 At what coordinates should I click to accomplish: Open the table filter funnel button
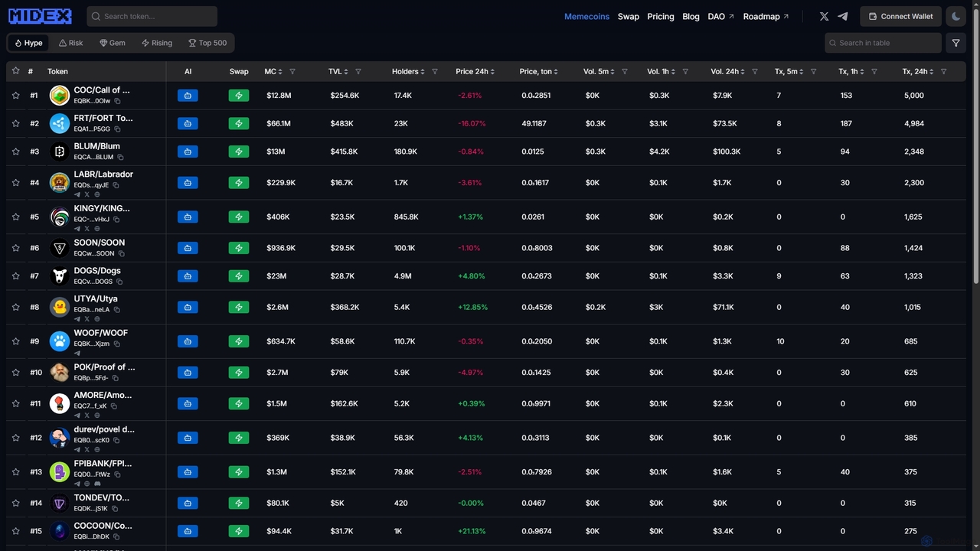pyautogui.click(x=955, y=43)
